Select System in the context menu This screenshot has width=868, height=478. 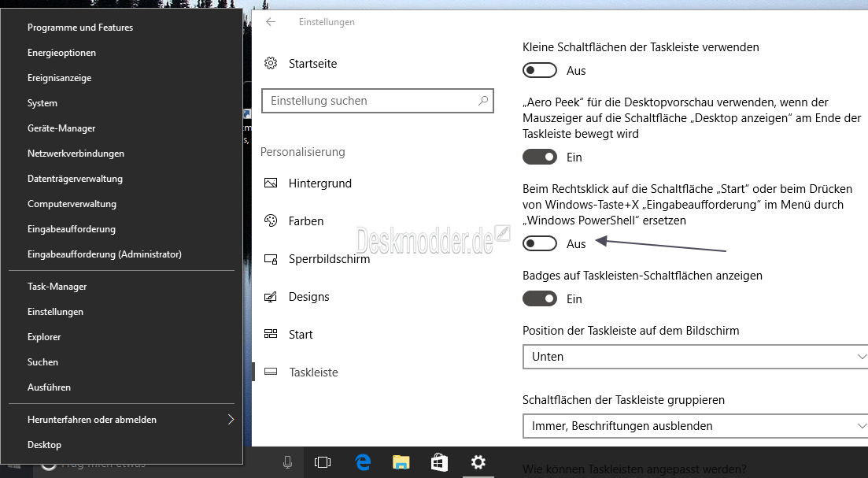tap(42, 103)
